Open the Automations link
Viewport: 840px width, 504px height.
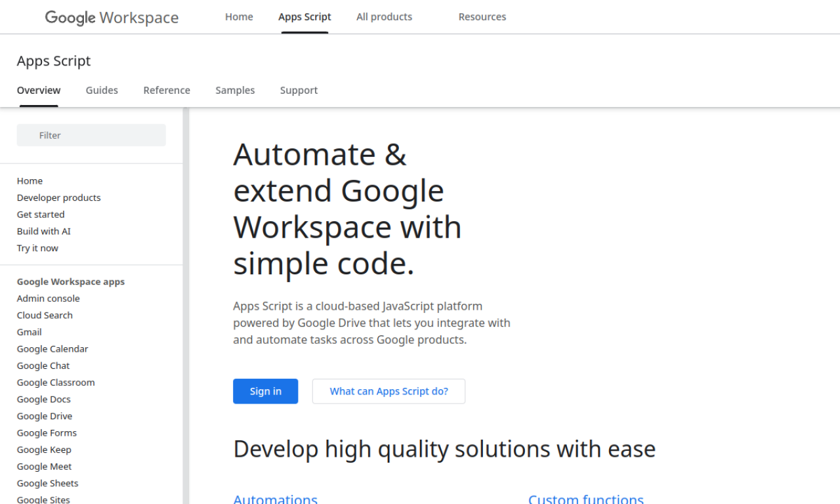click(275, 499)
